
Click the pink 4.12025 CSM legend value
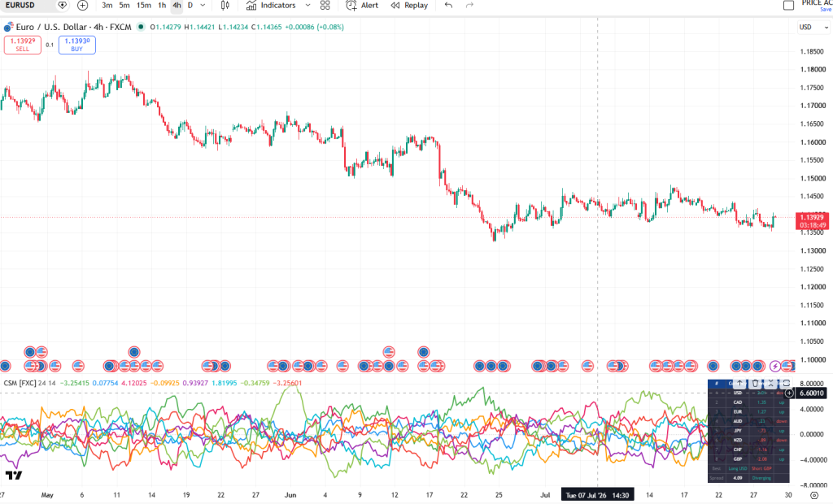coord(134,383)
